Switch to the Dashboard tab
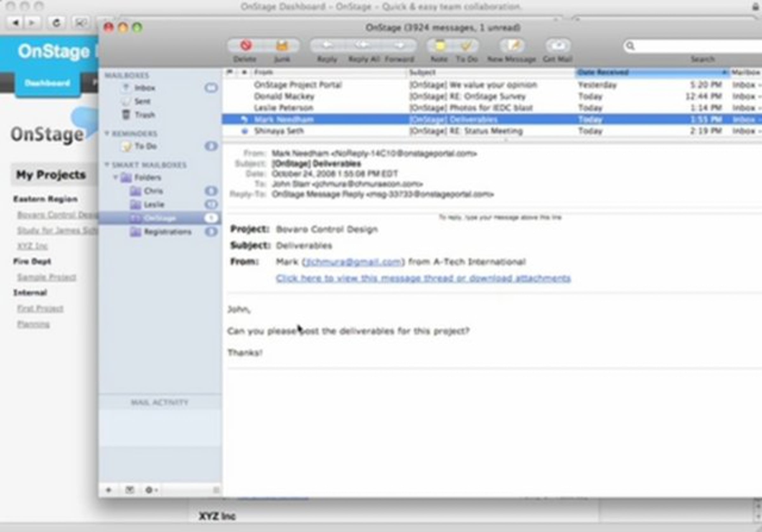 click(x=47, y=83)
